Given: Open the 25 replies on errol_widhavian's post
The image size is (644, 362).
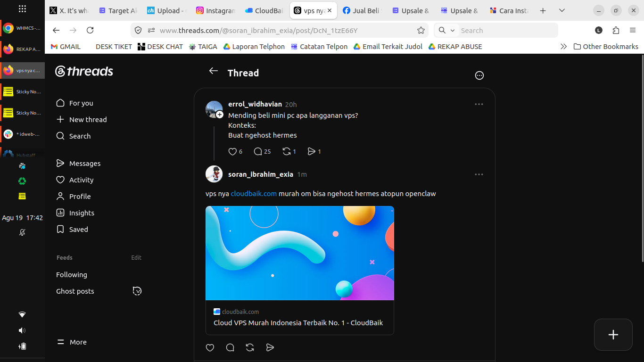Looking at the screenshot, I should tap(262, 151).
